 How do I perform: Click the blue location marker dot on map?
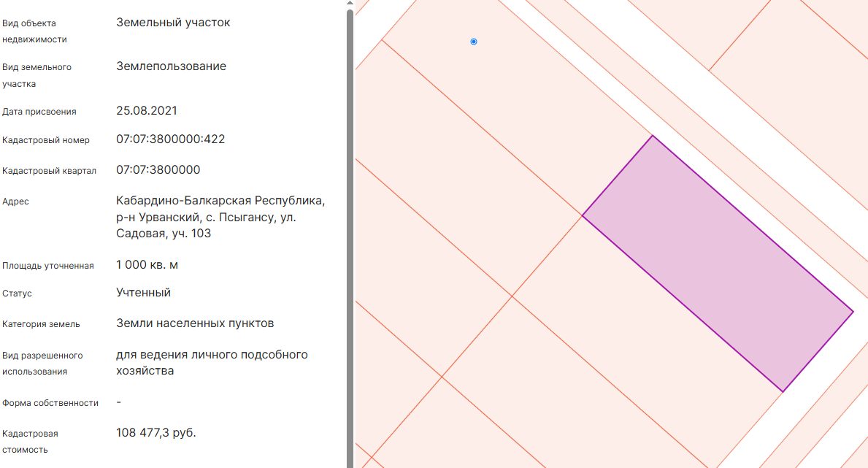pyautogui.click(x=473, y=42)
